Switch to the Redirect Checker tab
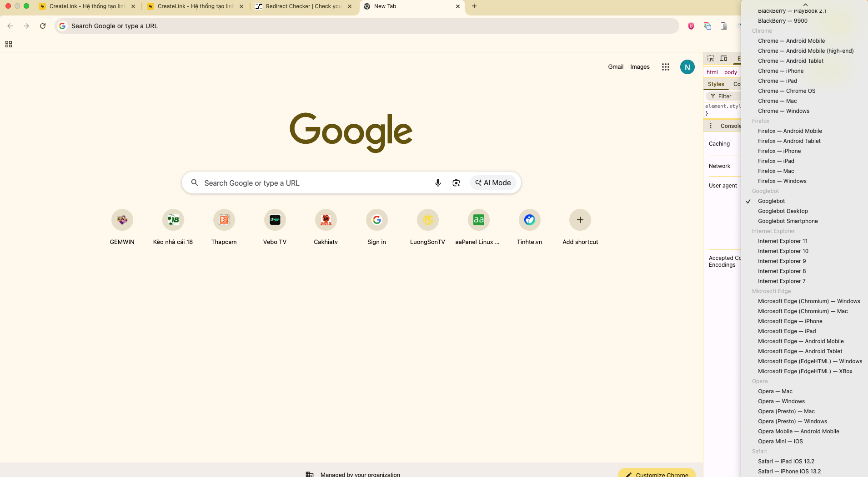 [304, 6]
